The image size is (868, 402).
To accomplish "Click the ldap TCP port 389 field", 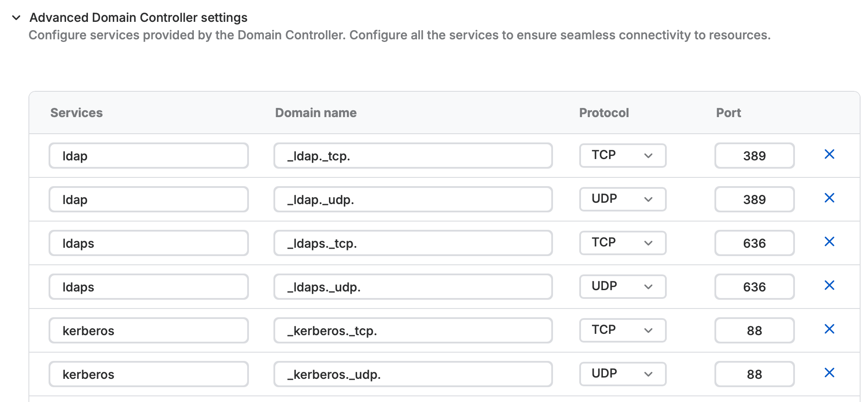I will pos(754,156).
